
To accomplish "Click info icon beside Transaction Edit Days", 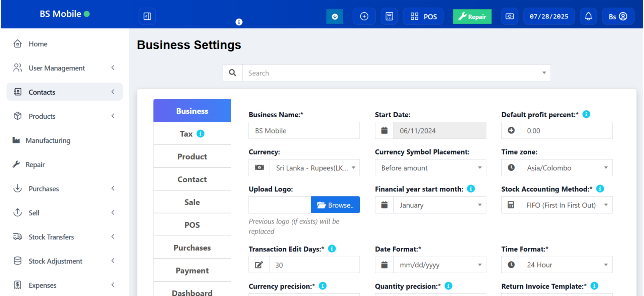I will tap(332, 249).
